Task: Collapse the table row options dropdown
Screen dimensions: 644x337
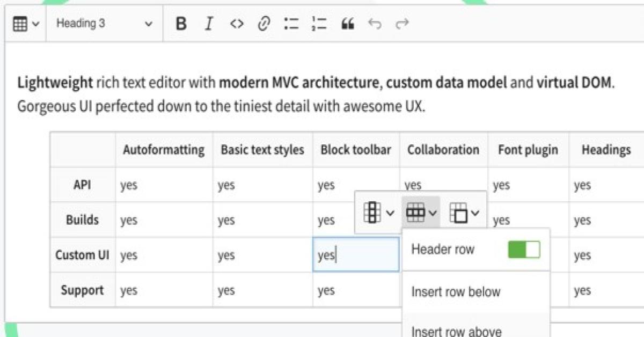Action: click(x=421, y=213)
